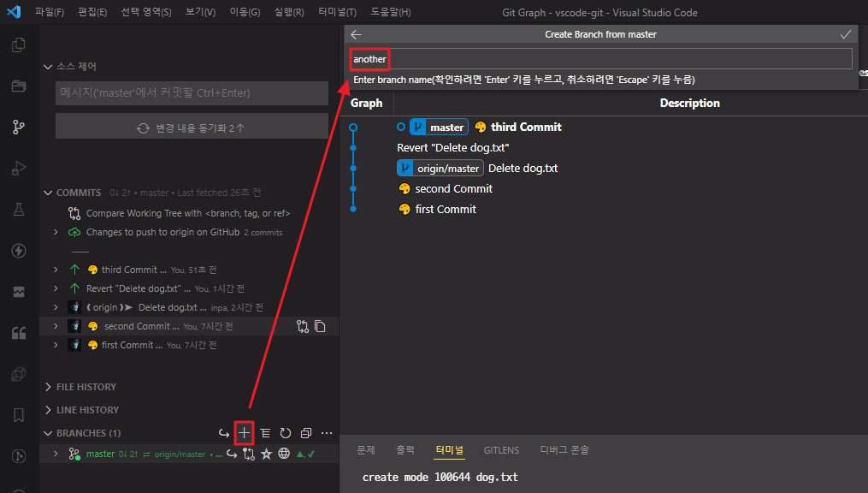868x493 pixels.
Task: Click the Description column header
Action: pyautogui.click(x=690, y=103)
